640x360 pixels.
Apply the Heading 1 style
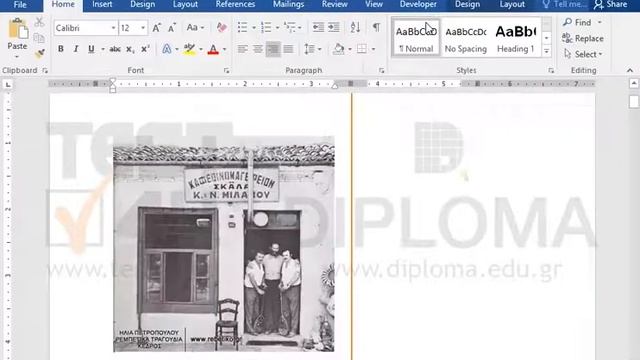tap(516, 38)
